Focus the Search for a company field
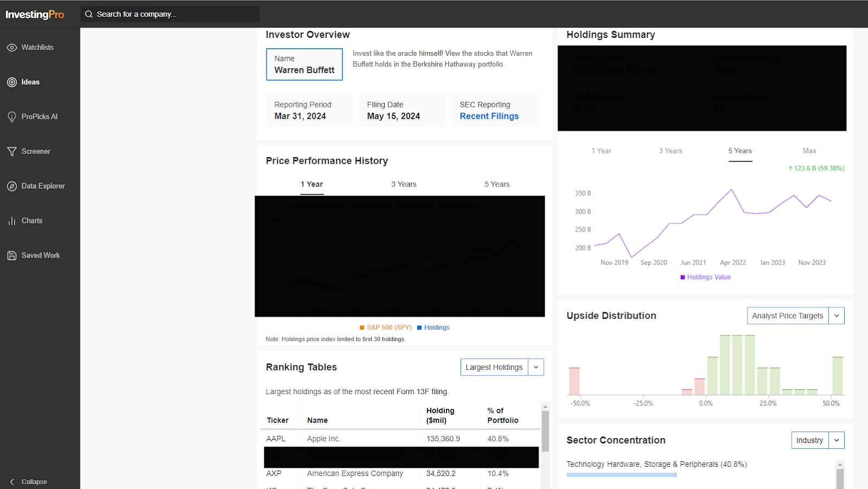Image resolution: width=868 pixels, height=489 pixels. pos(170,14)
